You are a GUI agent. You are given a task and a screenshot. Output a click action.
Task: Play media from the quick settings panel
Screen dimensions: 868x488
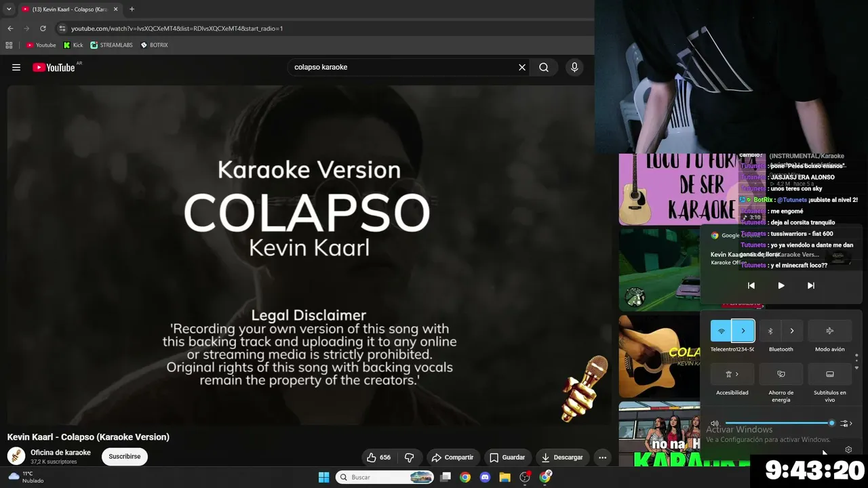781,286
